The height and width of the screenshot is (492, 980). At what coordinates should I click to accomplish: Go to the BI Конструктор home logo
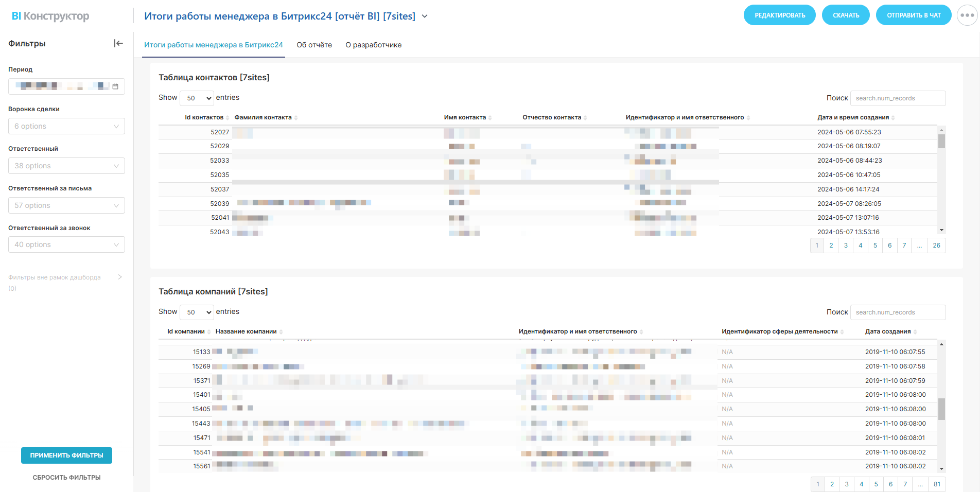pyautogui.click(x=50, y=16)
